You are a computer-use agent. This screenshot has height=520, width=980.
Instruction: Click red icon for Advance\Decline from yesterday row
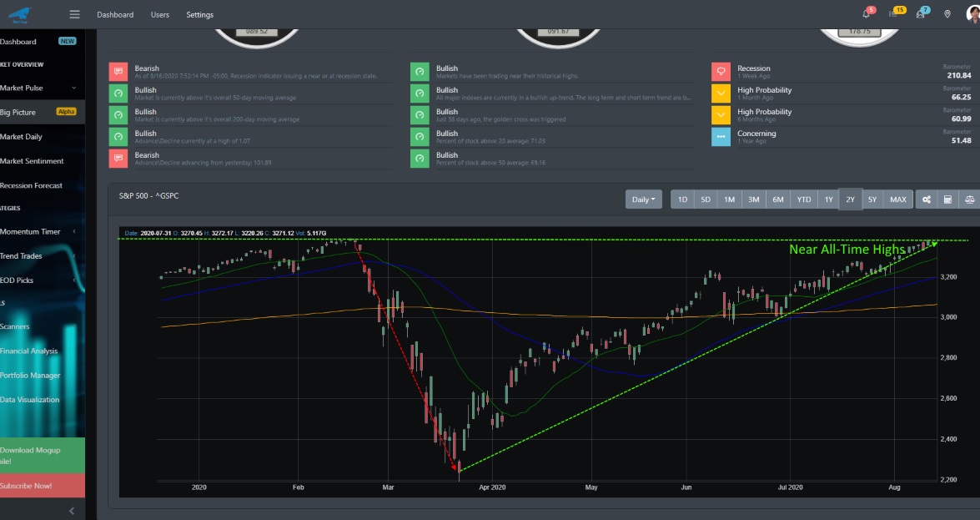118,159
